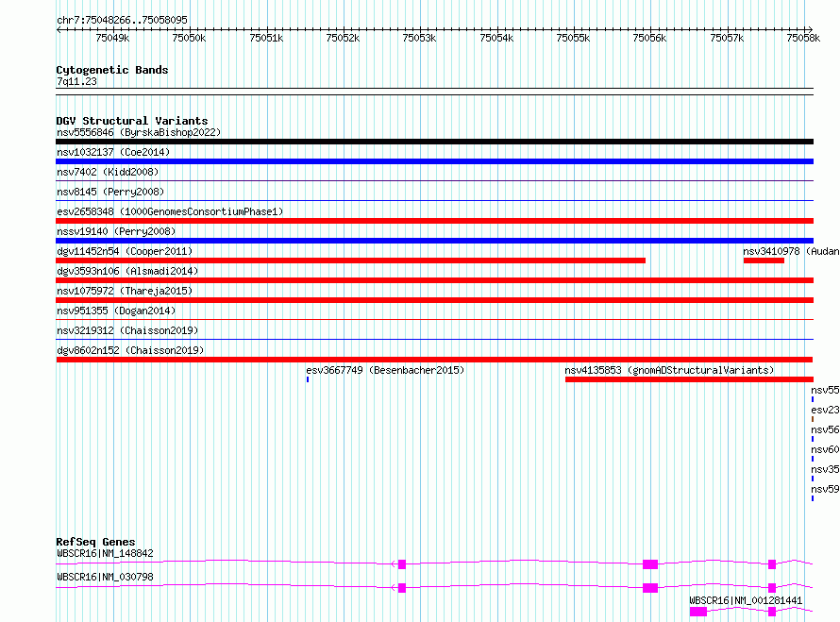Open the nsv1032137 (Coe2014) label

coord(113,152)
